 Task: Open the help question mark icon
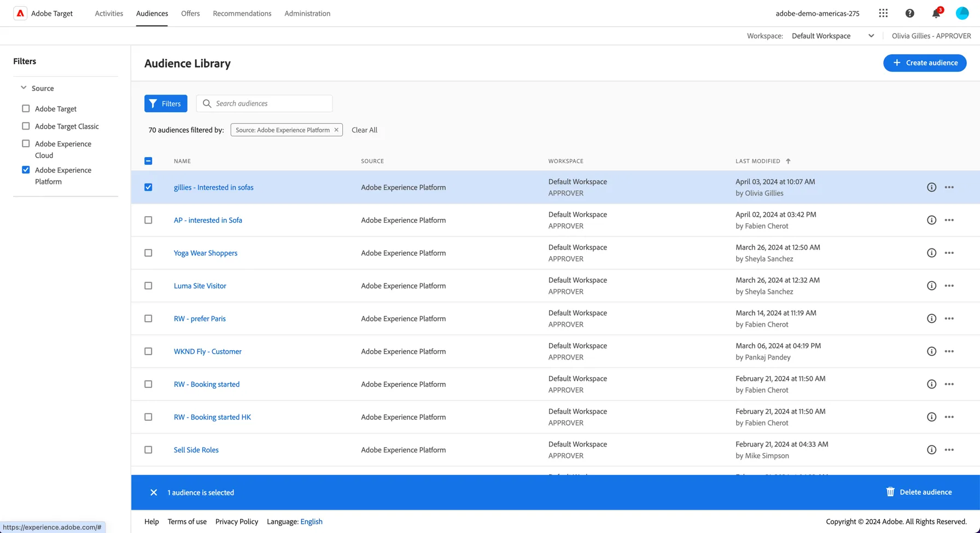coord(910,13)
